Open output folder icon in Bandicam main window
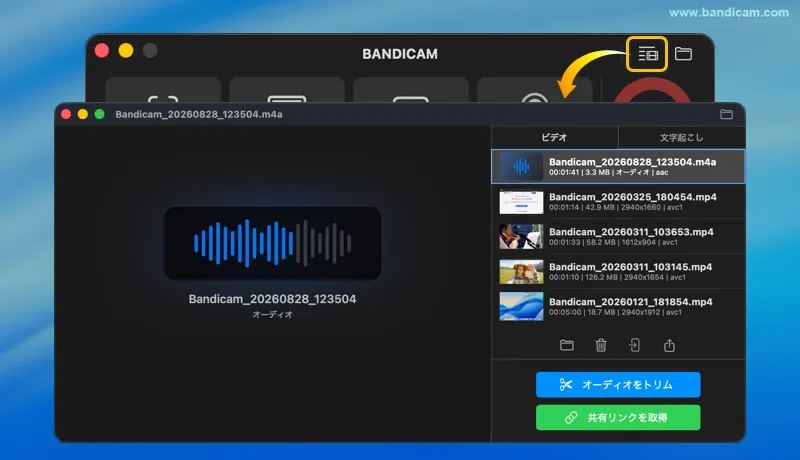Viewport: 800px width, 460px height. [683, 54]
